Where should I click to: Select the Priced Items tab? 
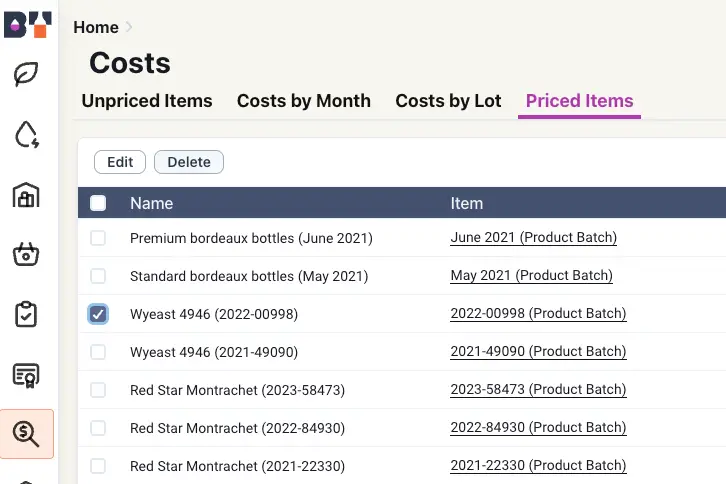pos(579,101)
